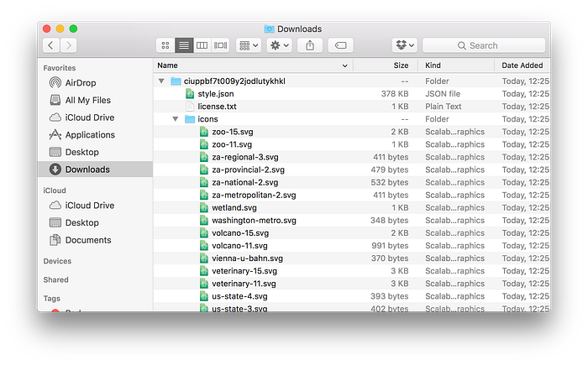The height and width of the screenshot is (365, 588).
Task: Open the Arrange items dropdown
Action: coord(249,45)
